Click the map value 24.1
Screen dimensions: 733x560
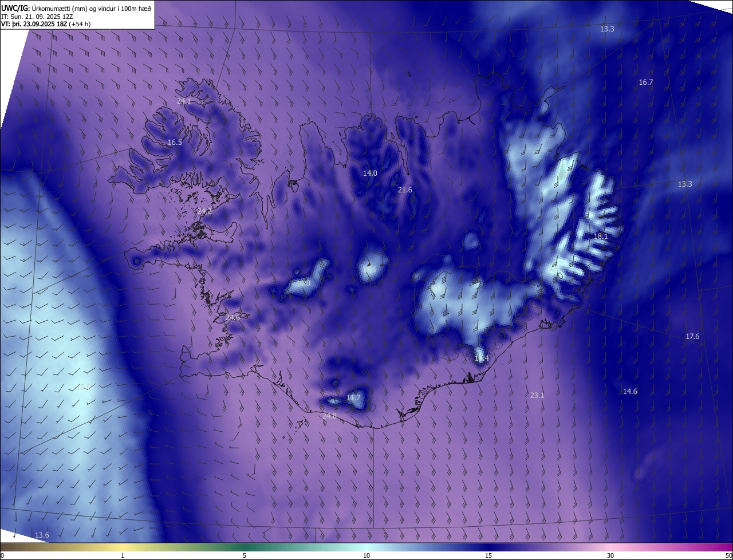point(184,101)
